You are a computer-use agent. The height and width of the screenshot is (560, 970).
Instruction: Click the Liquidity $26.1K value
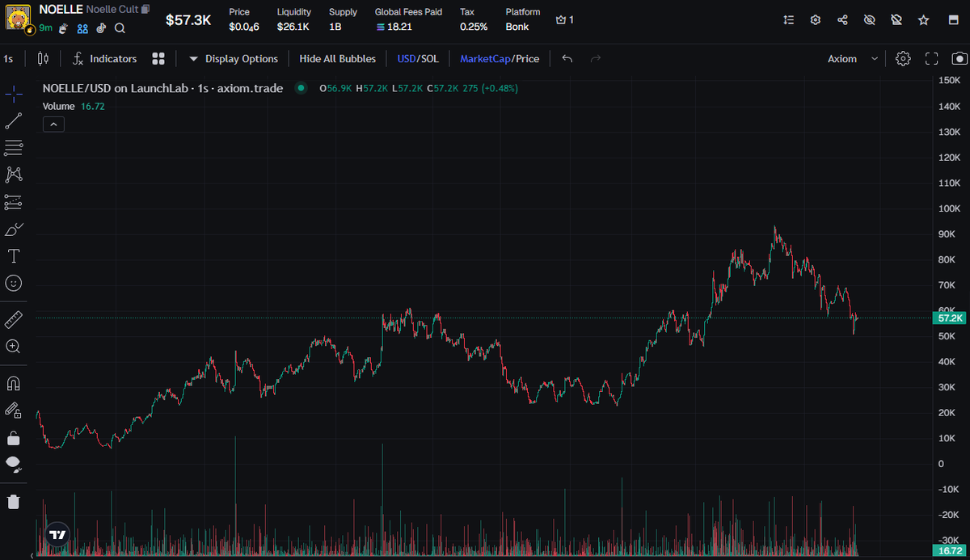[293, 27]
